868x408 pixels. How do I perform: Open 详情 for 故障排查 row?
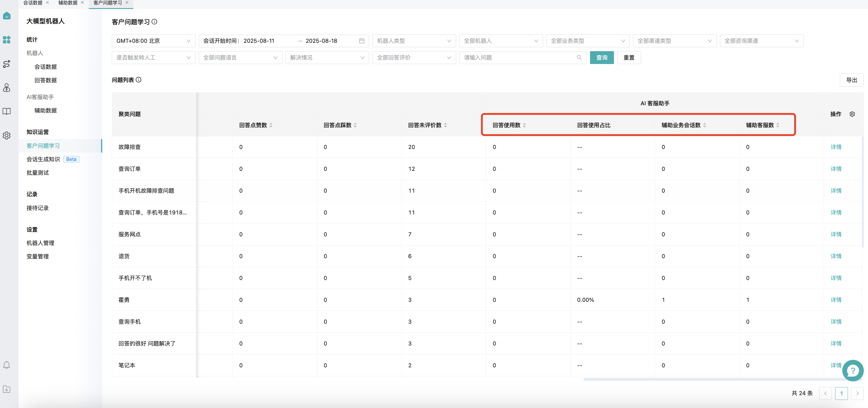point(836,147)
